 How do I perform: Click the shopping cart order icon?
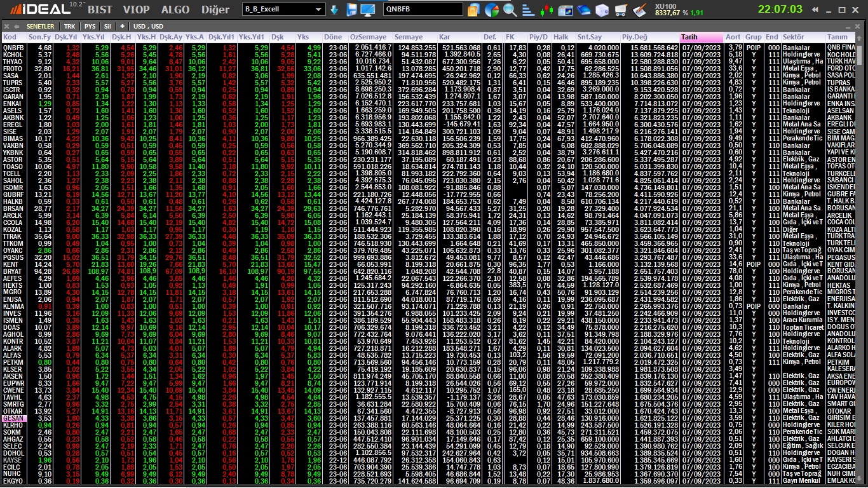point(621,10)
